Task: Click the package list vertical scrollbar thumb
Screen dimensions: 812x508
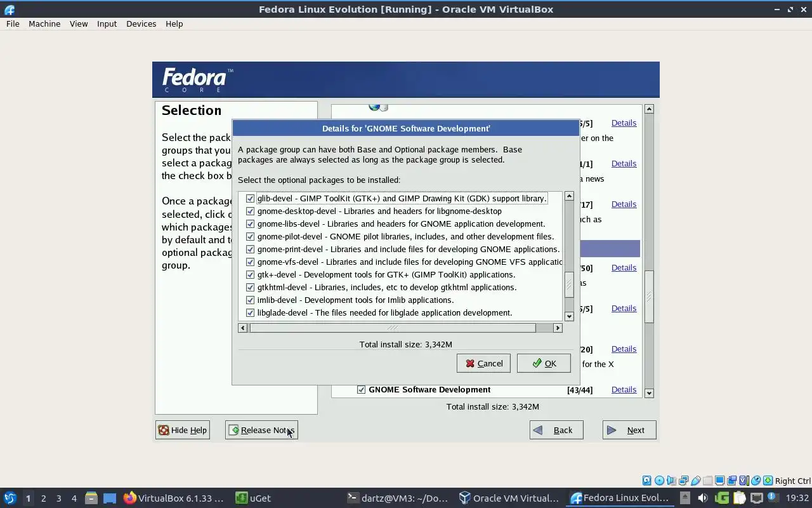Action: click(569, 284)
